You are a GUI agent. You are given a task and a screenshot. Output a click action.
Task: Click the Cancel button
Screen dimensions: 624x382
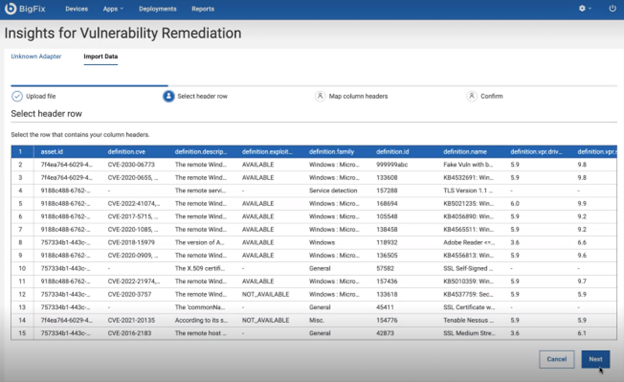[x=556, y=359]
